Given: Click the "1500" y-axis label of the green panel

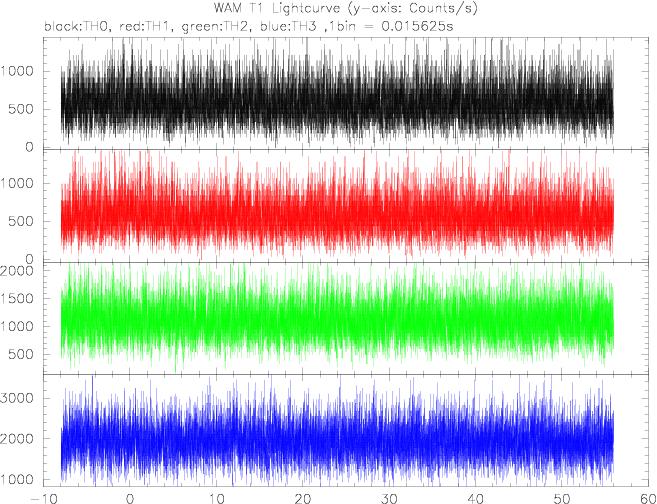Looking at the screenshot, I should [x=17, y=299].
